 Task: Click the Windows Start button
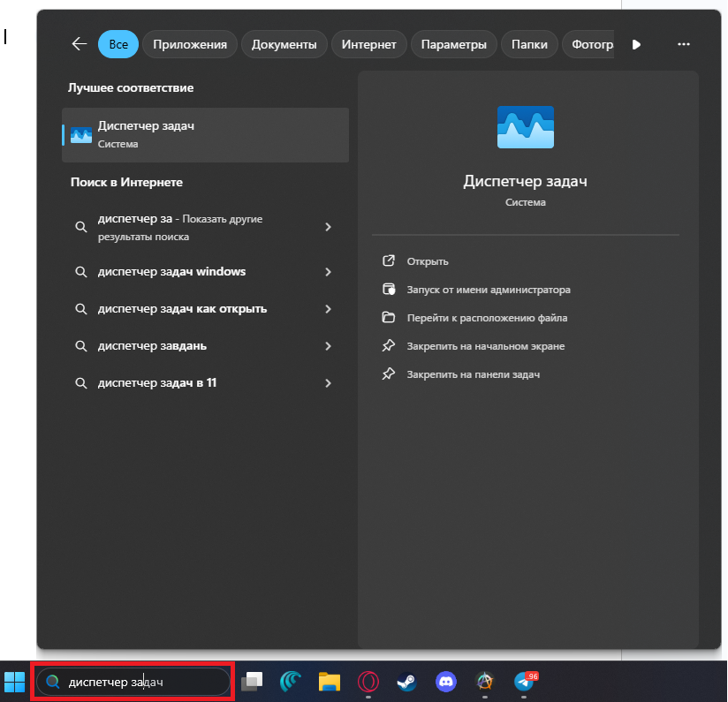click(x=15, y=682)
